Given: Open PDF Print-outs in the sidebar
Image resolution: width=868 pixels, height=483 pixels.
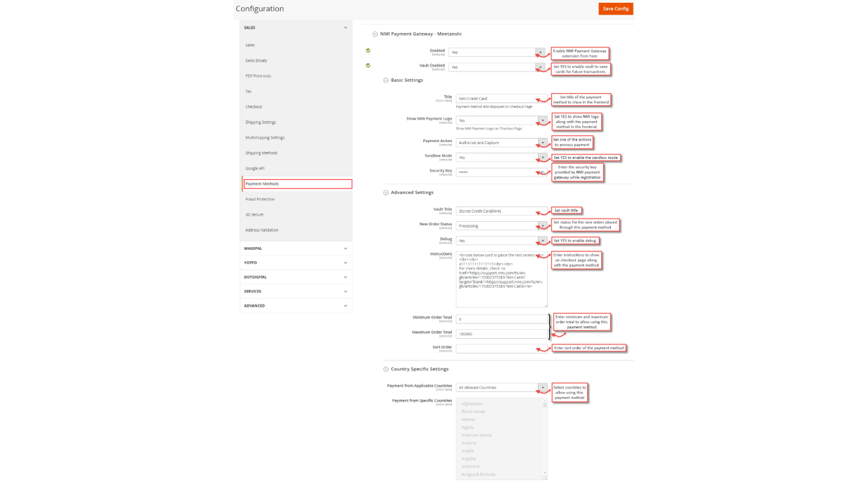Looking at the screenshot, I should [x=259, y=76].
